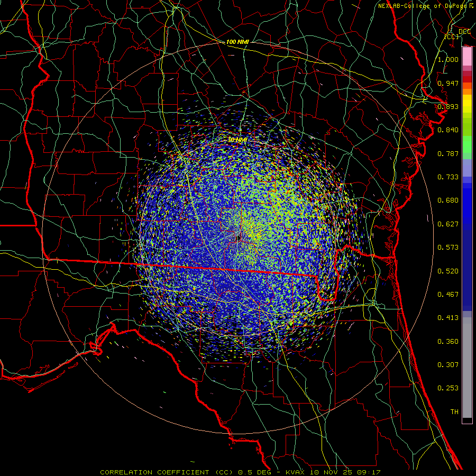Pick the red swatch on the color bar

467,79
